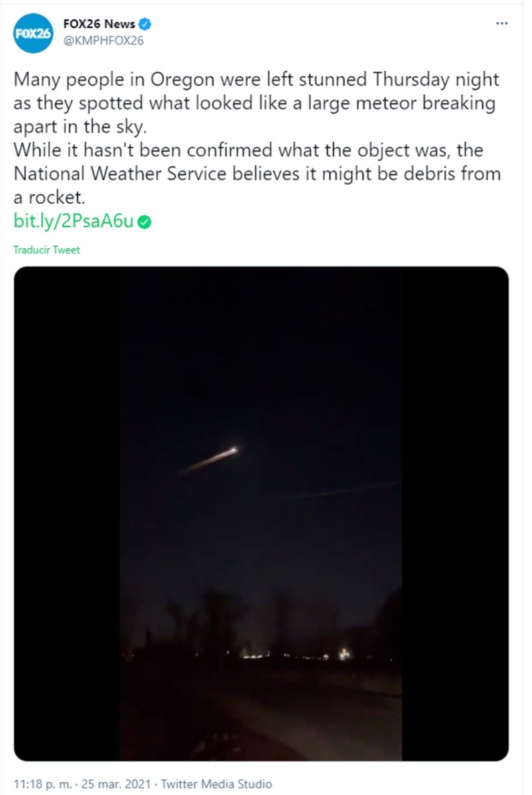Viewport: 532px width, 795px height.
Task: Click the words "a rocket." in the tweet
Action: 50,198
